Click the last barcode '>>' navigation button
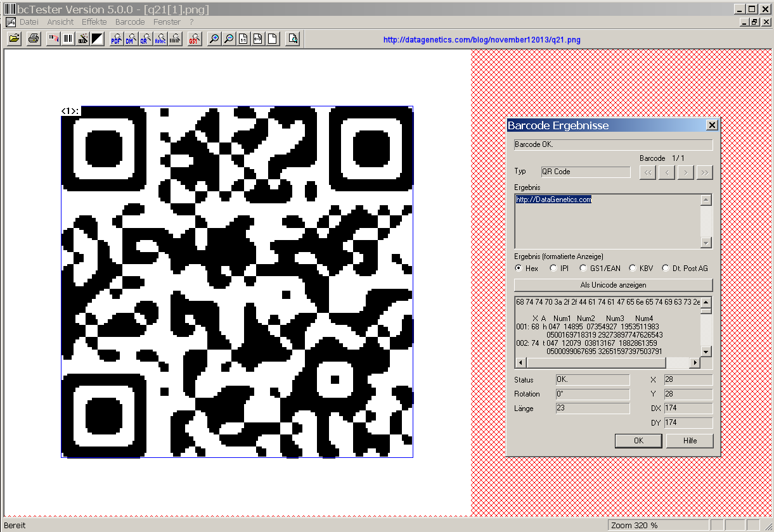The width and height of the screenshot is (774, 532). tap(704, 172)
